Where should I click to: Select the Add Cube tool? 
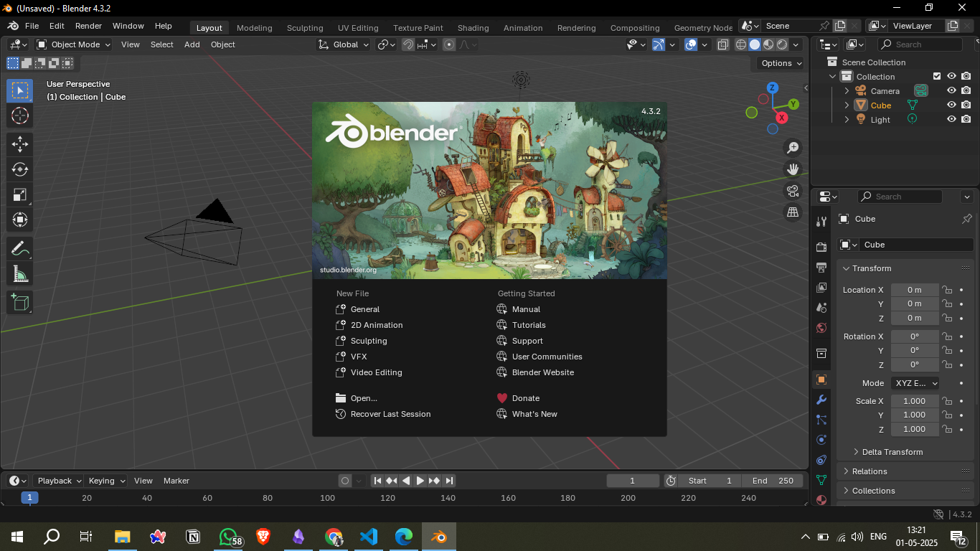click(x=19, y=303)
